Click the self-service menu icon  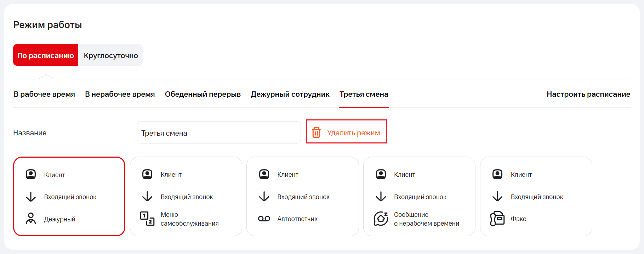147,219
